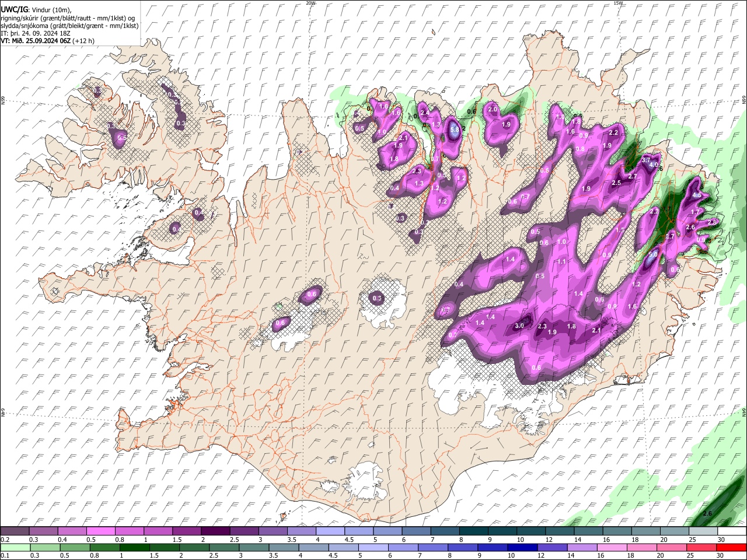Select the dark teal 8 mm swatch, upper legend

[473, 531]
